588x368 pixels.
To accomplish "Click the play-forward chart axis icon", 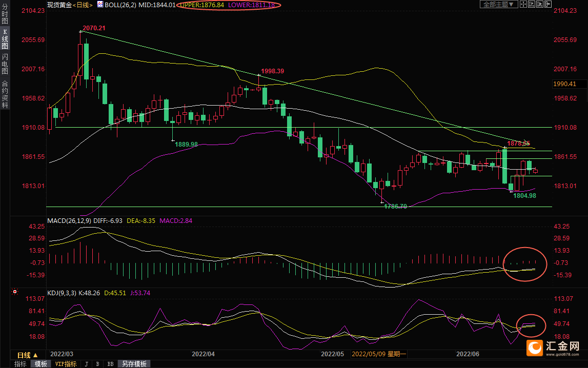I will click(540, 4).
